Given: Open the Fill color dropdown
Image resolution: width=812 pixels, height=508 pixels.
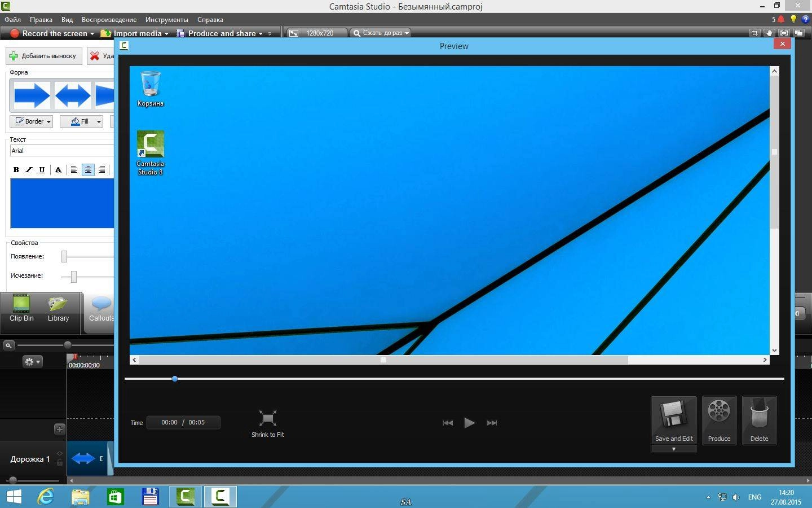Looking at the screenshot, I should tap(82, 121).
